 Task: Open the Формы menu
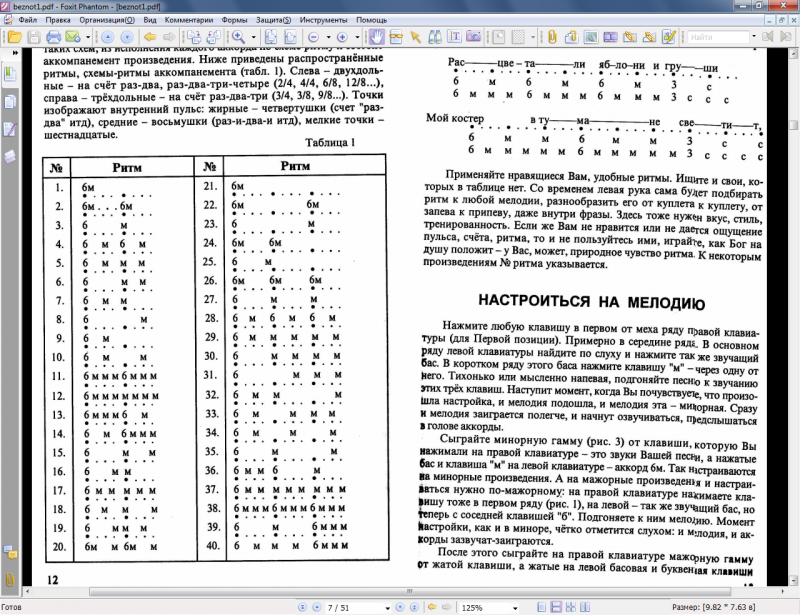(234, 20)
